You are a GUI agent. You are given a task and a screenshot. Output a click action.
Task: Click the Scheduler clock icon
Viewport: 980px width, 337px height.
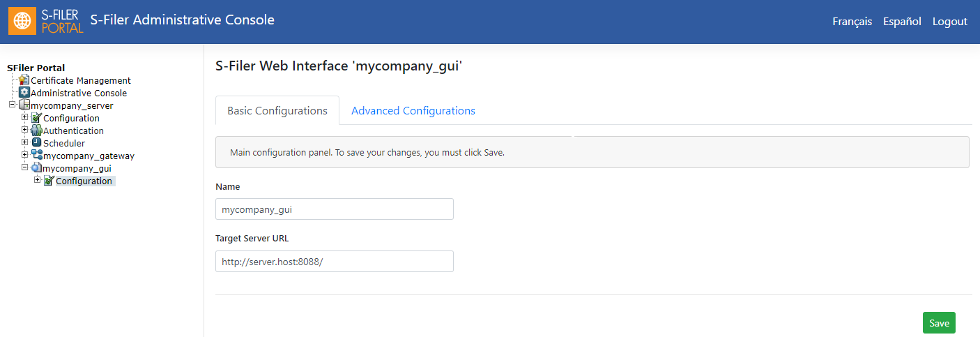click(x=37, y=143)
